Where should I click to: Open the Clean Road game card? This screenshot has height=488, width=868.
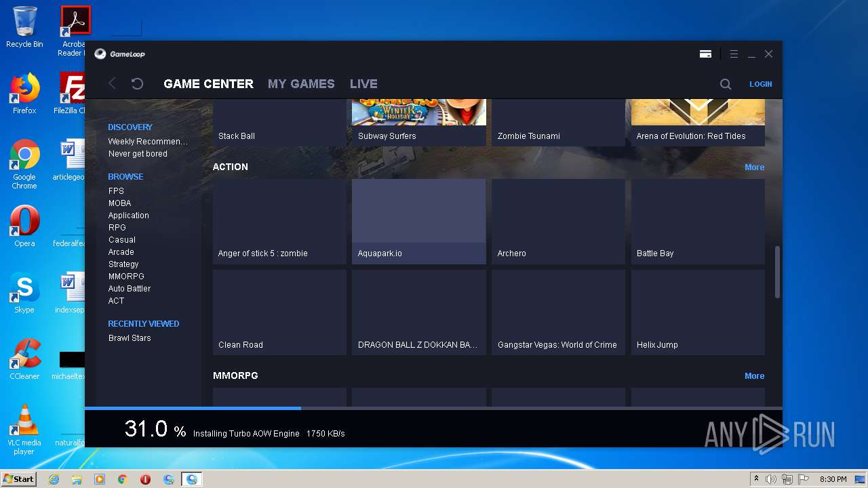coord(279,312)
